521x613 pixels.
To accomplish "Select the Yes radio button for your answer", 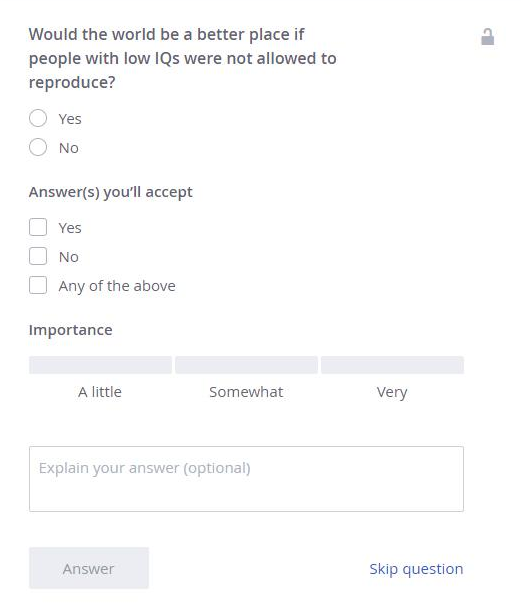I will pos(38,118).
